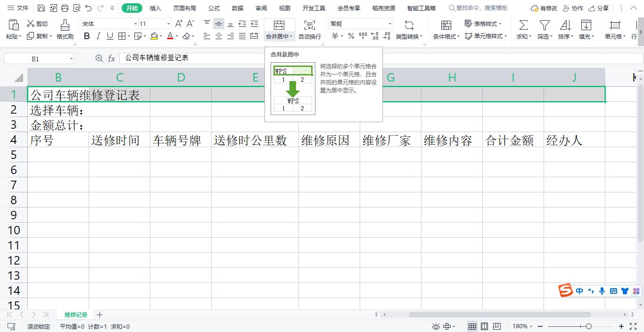Toggle italic formatting
Screen dimensions: 644x332
pyautogui.click(x=98, y=36)
